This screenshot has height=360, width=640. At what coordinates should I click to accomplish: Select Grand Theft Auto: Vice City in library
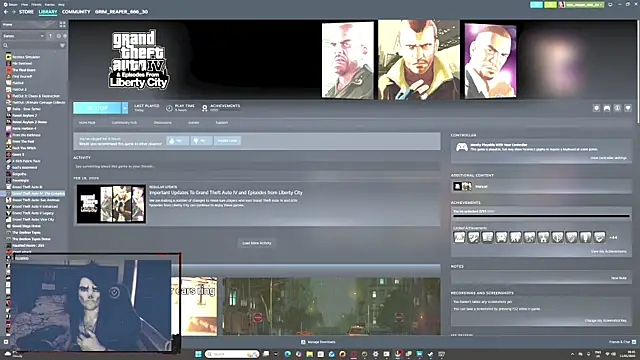pos(33,220)
